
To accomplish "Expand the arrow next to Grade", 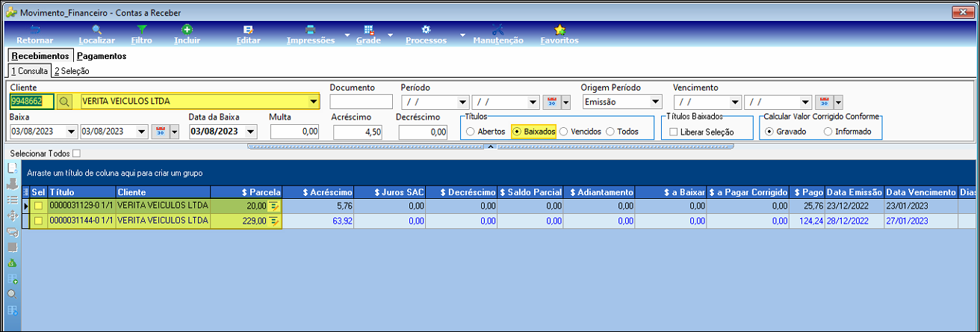I will coord(391,35).
